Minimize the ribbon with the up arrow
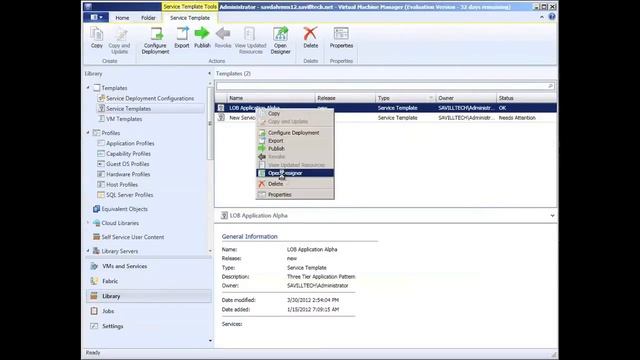 (x=542, y=17)
